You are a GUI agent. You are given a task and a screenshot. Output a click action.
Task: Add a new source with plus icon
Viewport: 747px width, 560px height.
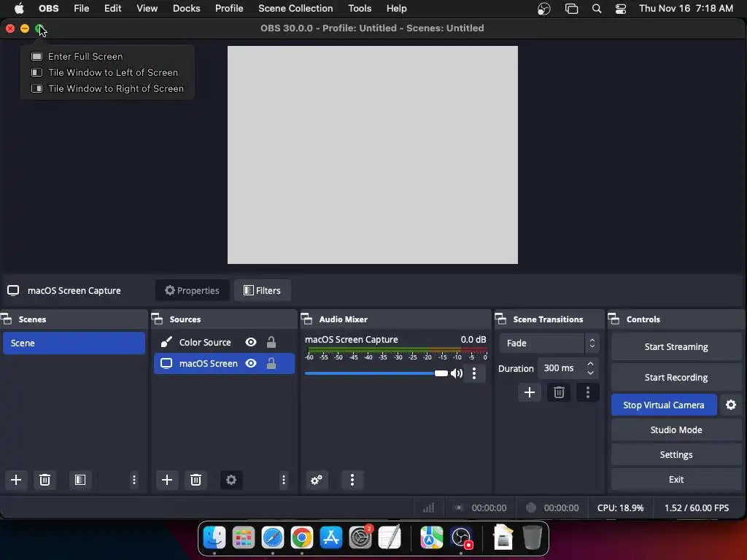(167, 480)
